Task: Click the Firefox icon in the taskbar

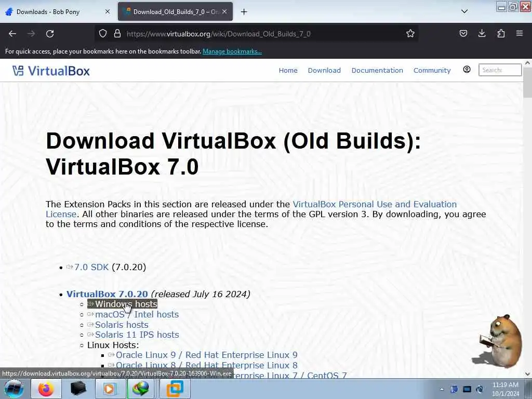Action: (46, 389)
